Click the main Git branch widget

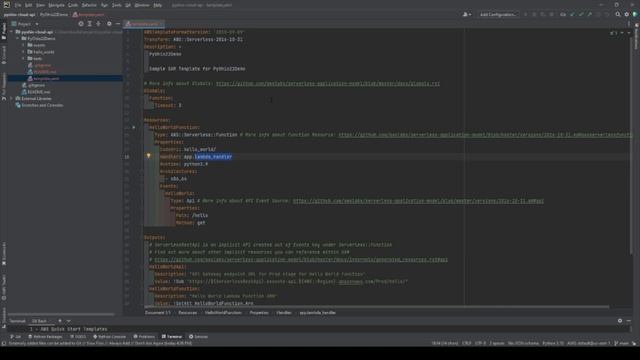tap(621, 343)
